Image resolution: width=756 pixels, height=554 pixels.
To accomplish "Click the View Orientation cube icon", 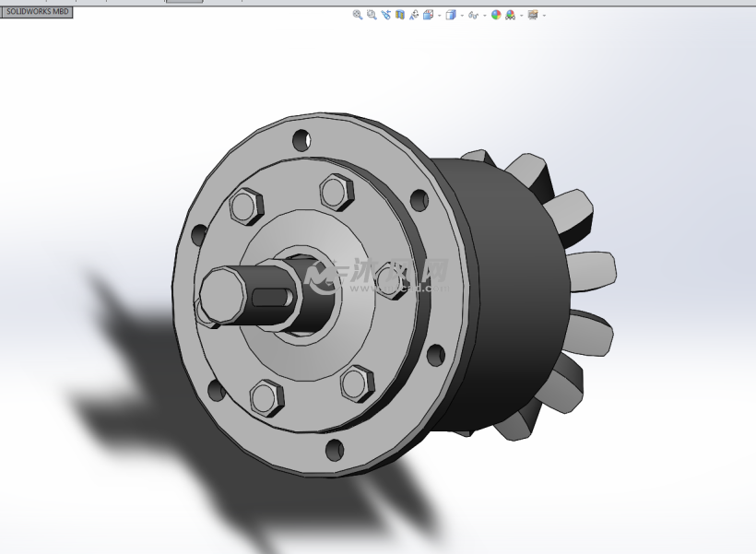I will 429,15.
